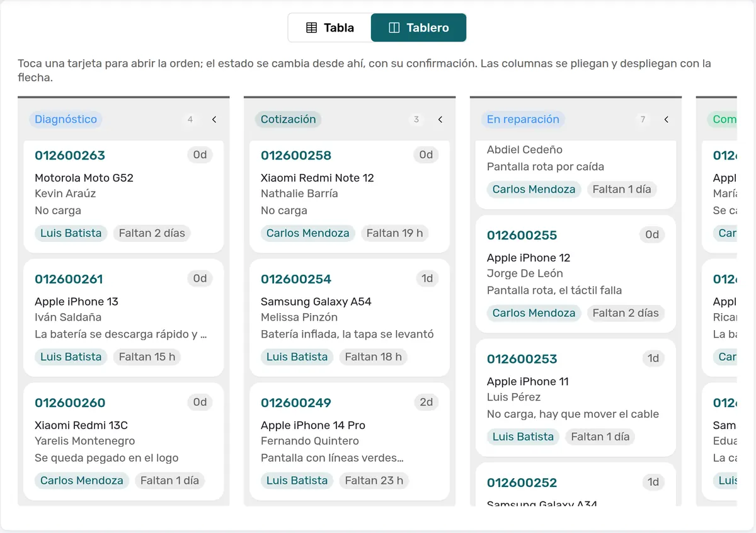Click the Motorola Moto G52 device name

click(x=84, y=178)
